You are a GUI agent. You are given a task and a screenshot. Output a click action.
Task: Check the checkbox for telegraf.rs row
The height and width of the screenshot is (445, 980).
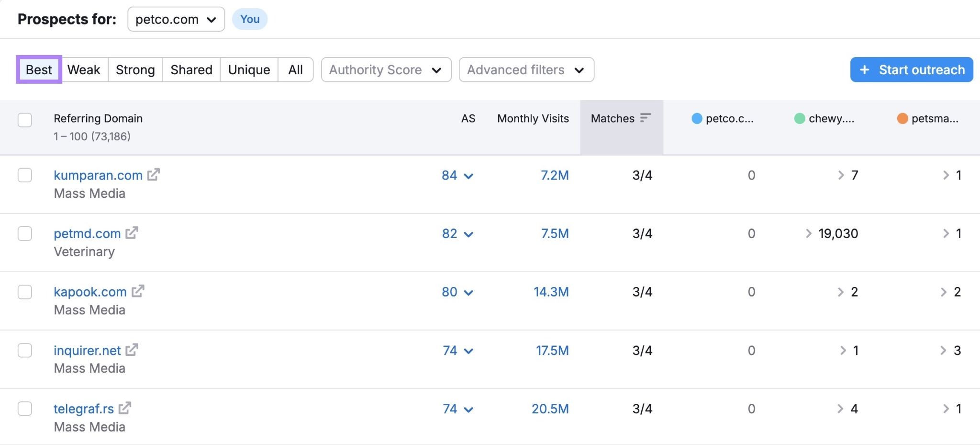[25, 409]
